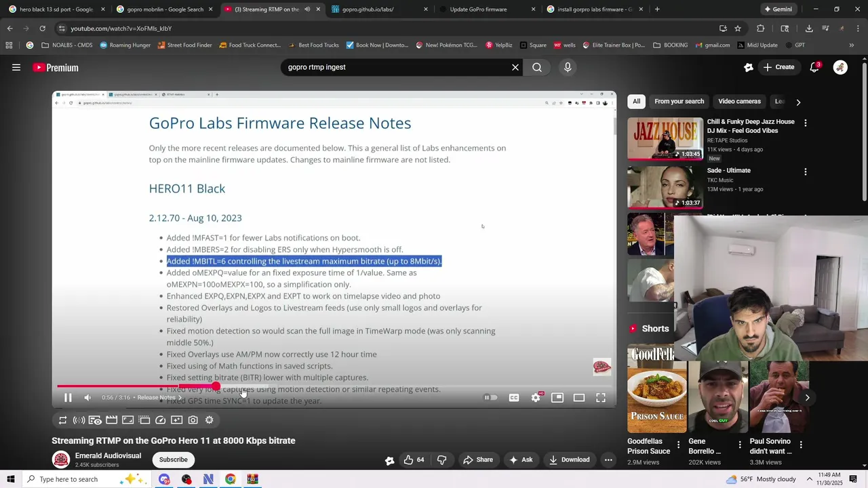Toggle closed captions CC button

click(514, 398)
